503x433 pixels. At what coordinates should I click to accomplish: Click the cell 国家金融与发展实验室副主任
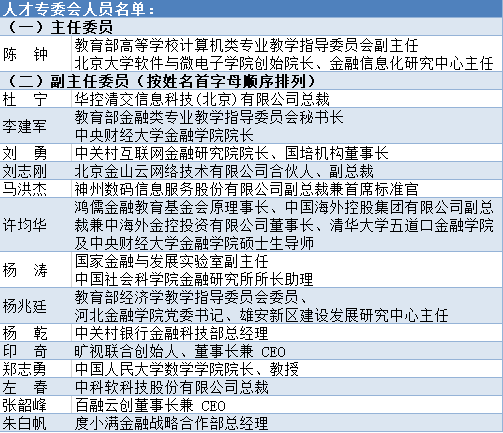(x=287, y=270)
